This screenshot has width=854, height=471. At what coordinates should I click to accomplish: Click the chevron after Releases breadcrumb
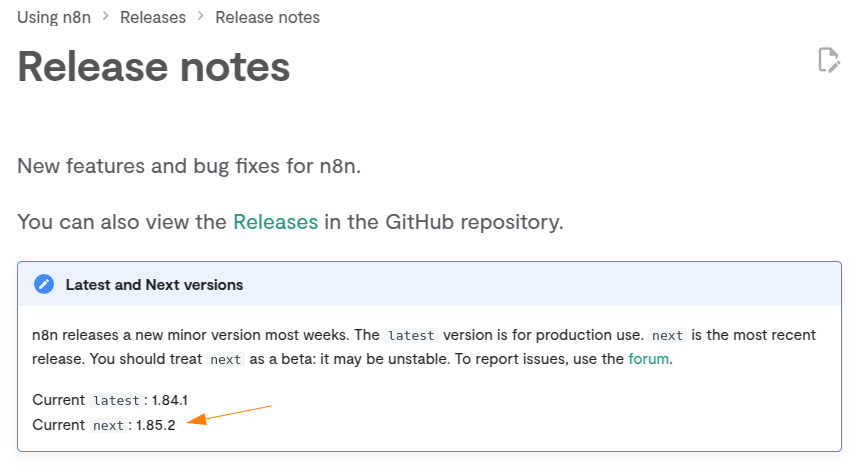tap(200, 17)
